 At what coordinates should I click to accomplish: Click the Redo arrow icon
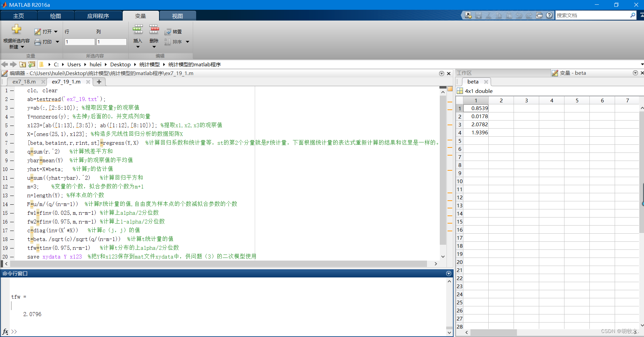pos(529,15)
